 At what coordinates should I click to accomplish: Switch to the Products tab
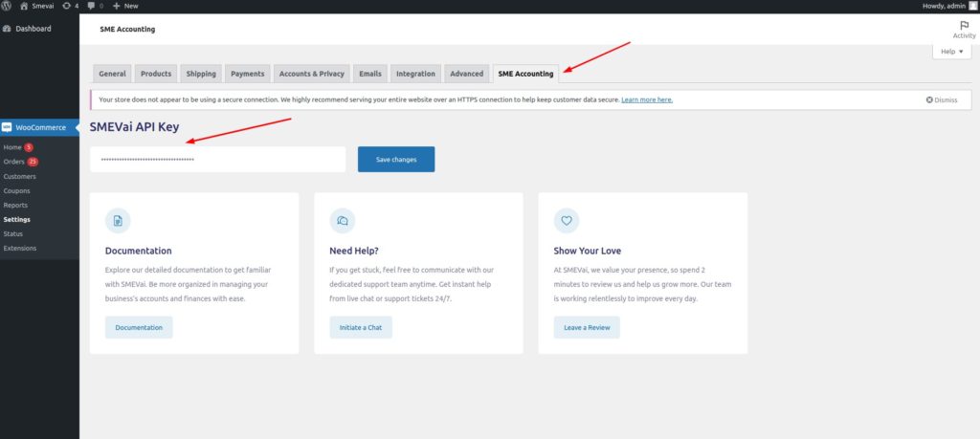tap(156, 74)
